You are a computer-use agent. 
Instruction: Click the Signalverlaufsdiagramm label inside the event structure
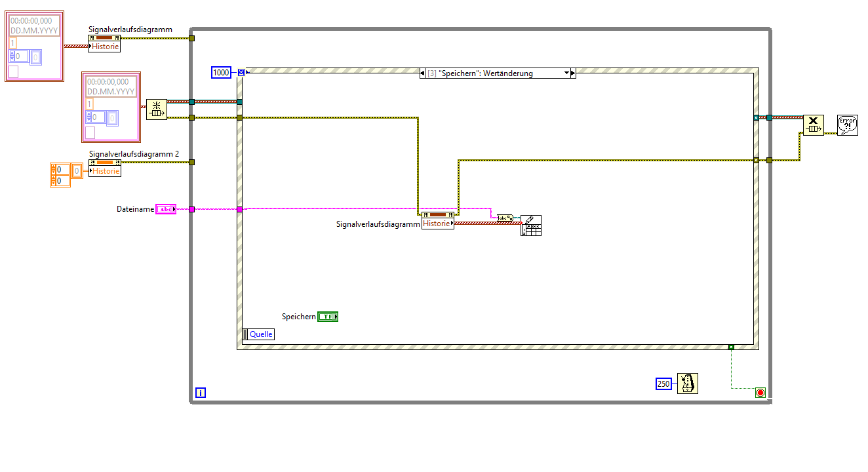pyautogui.click(x=378, y=224)
